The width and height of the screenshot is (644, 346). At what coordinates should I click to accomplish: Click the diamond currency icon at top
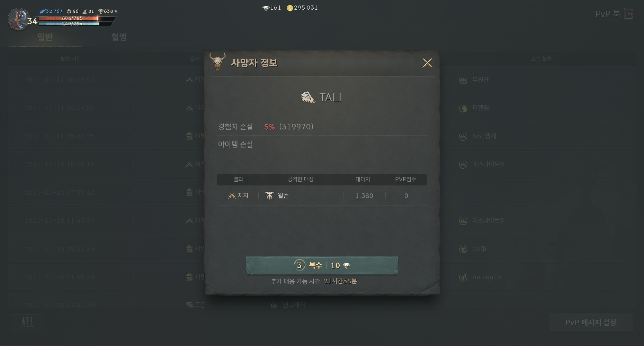click(266, 8)
